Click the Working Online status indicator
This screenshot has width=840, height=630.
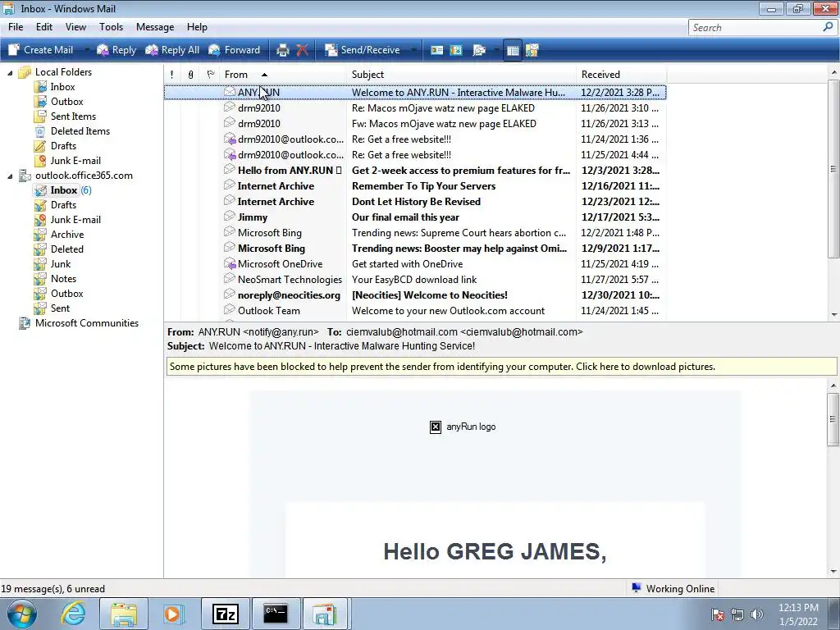click(x=673, y=588)
